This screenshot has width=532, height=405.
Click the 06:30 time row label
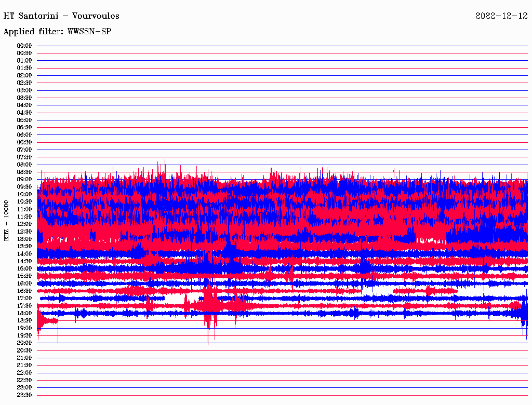click(24, 142)
